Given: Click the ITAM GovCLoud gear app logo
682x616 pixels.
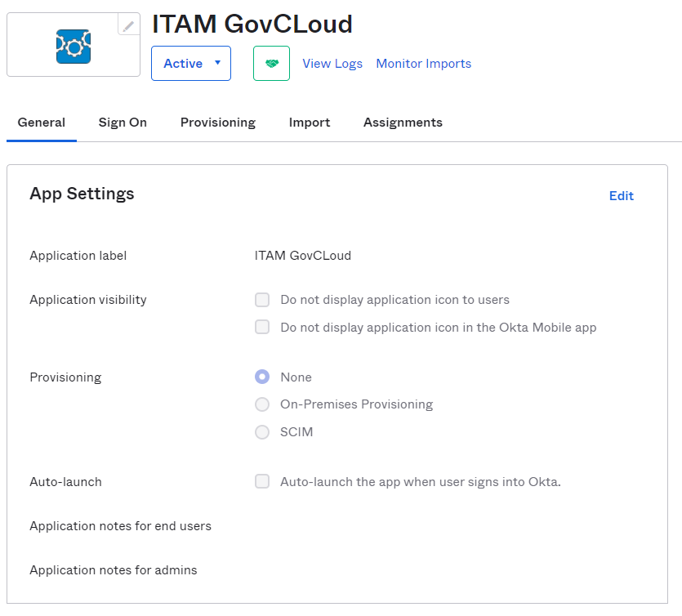Looking at the screenshot, I should click(x=74, y=46).
